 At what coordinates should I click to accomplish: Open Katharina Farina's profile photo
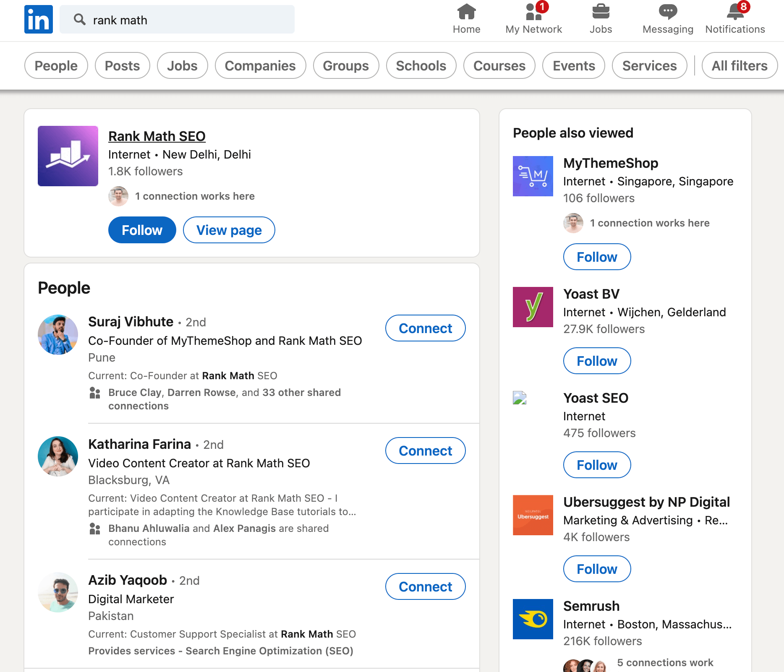click(58, 456)
